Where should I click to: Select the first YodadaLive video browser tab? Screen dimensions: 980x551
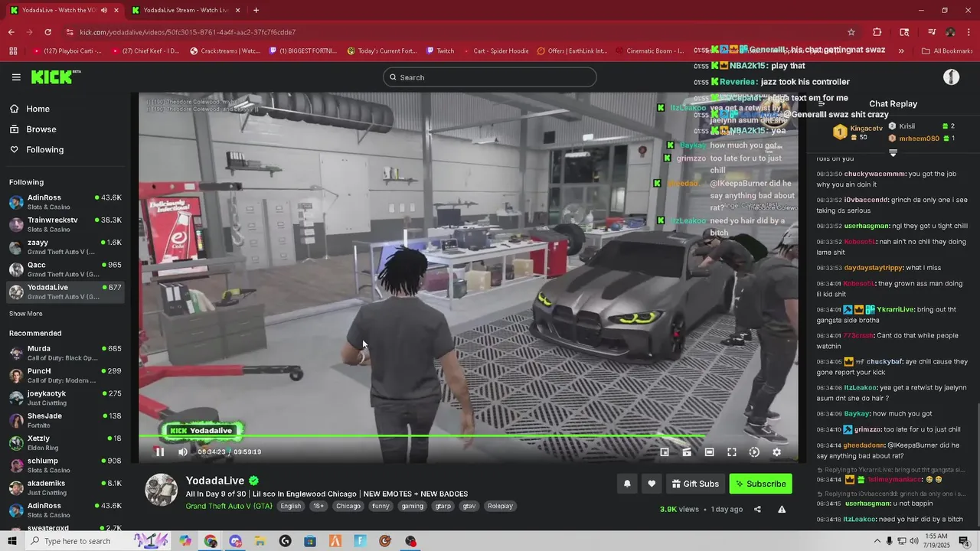tap(64, 10)
